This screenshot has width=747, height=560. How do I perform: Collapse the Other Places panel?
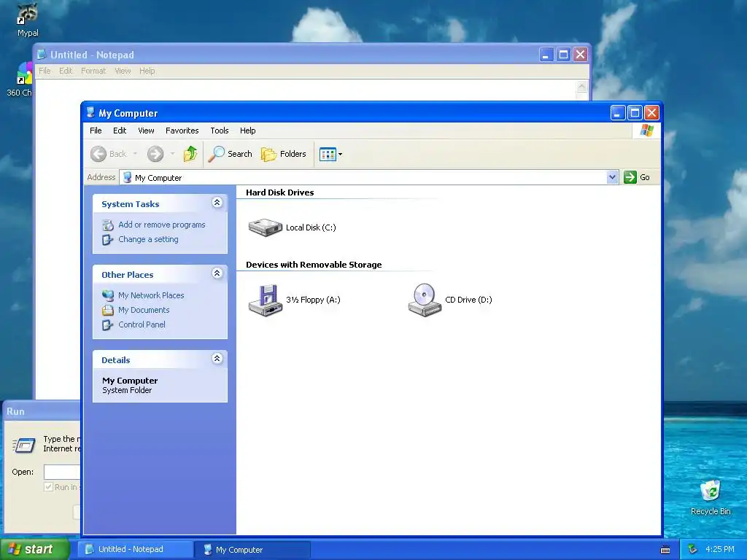217,273
